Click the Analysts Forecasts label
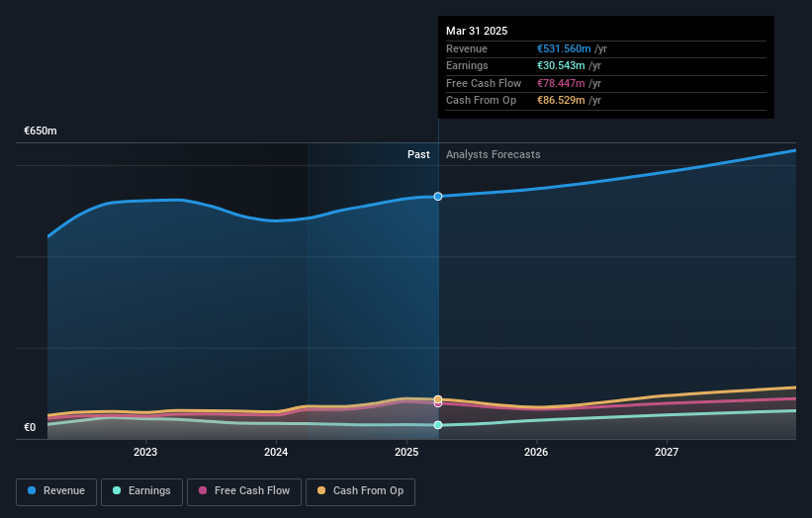Screen dimensions: 812x518 (x=493, y=154)
